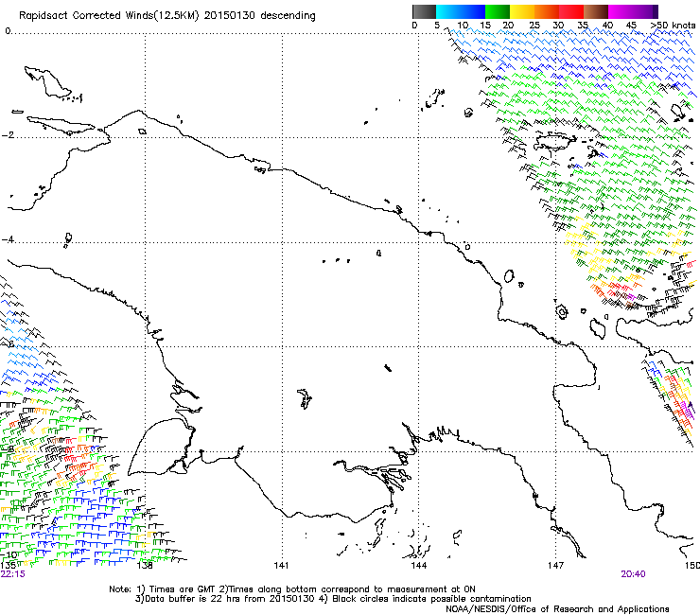Pick the magenta 40-45 knots legend segment
Screen dimensions: 700x615
pyautogui.click(x=621, y=11)
